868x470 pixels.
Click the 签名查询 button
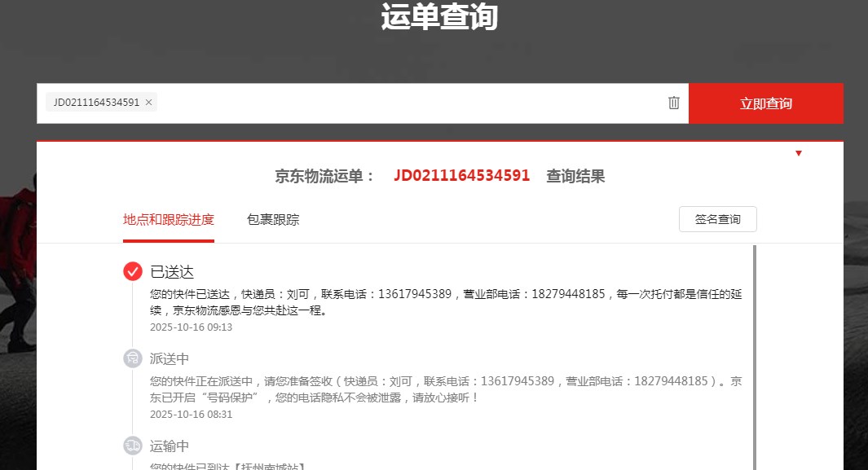coord(717,220)
